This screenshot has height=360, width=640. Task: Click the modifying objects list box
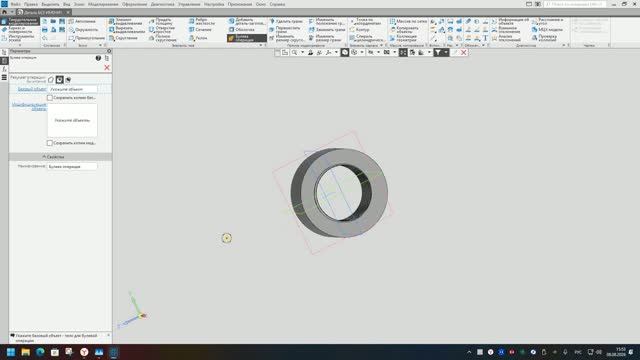(72, 120)
